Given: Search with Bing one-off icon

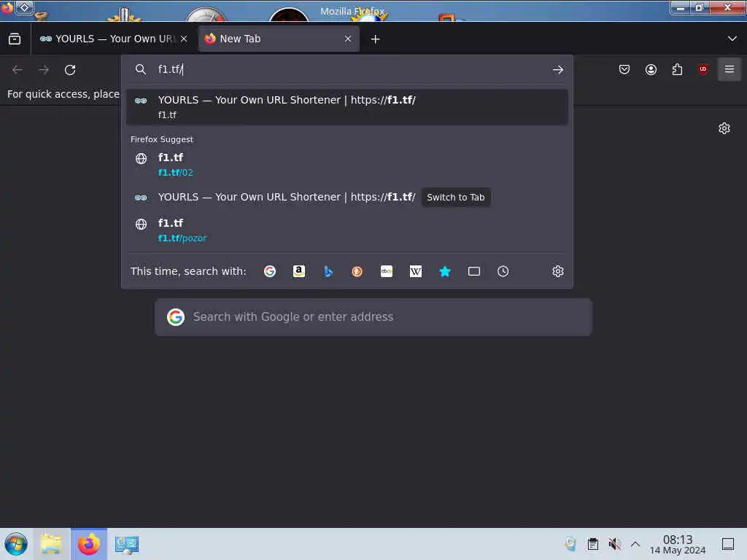Looking at the screenshot, I should pyautogui.click(x=328, y=271).
